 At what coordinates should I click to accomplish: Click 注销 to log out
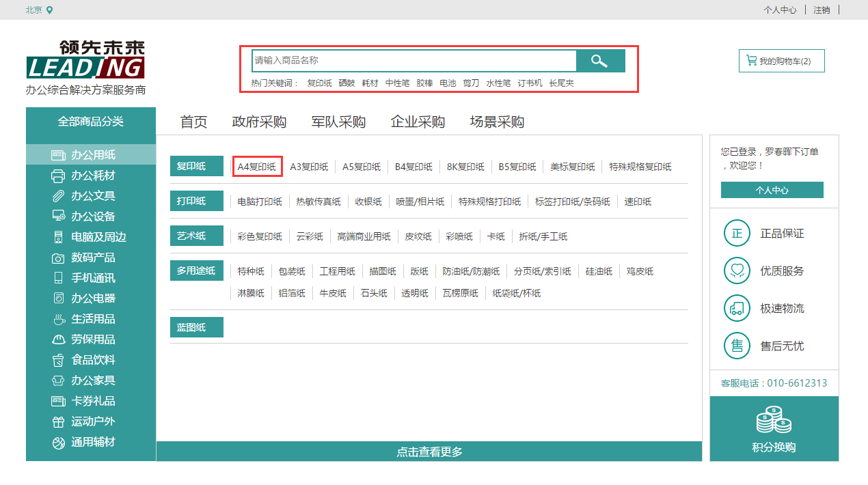822,10
